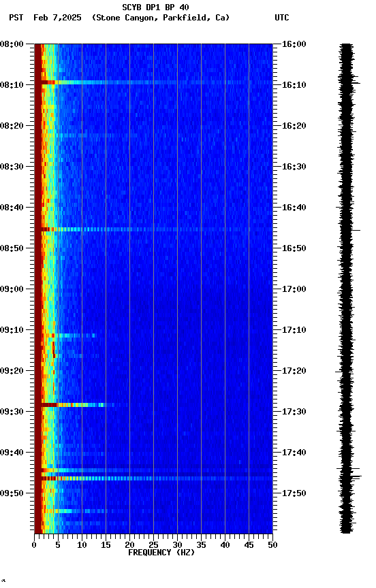Screen dimensions: 376x588
Task: Click the 25 Hz frequency axis label
Action: [153, 545]
